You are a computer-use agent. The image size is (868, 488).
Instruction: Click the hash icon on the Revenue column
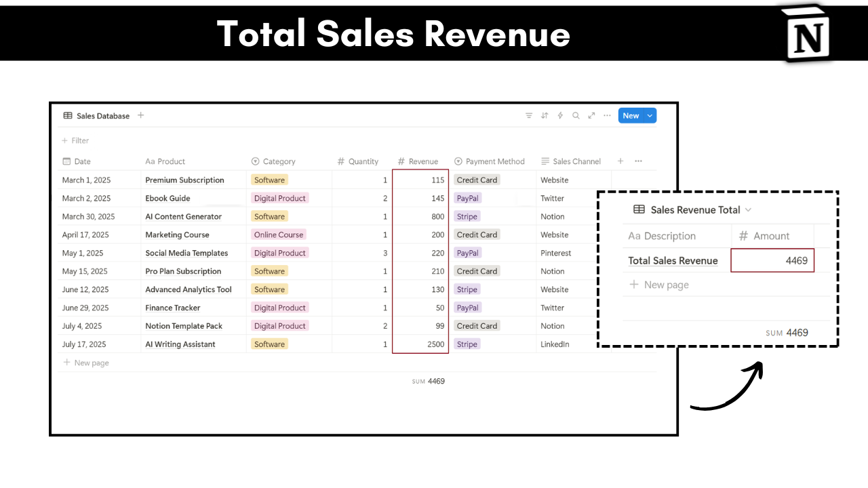(402, 161)
